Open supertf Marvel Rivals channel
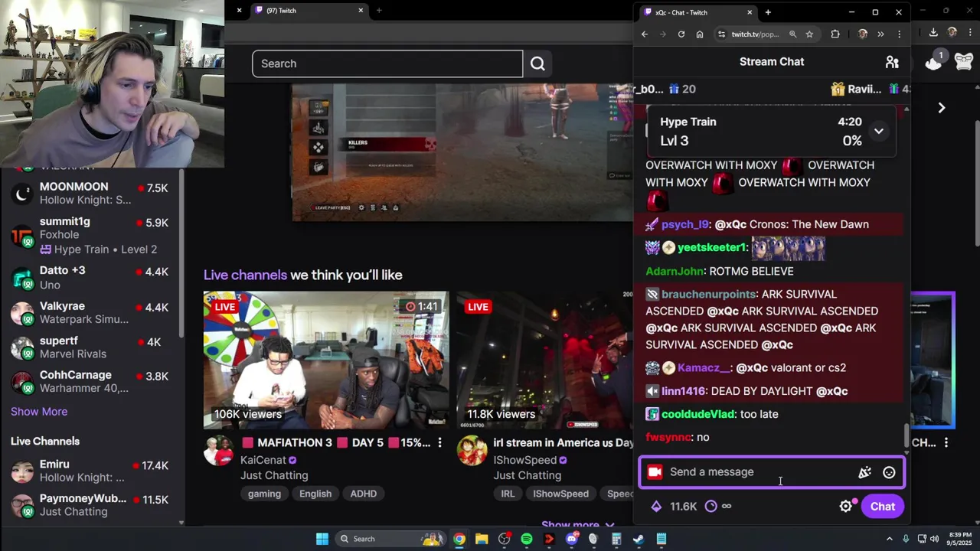980x551 pixels. click(x=92, y=347)
